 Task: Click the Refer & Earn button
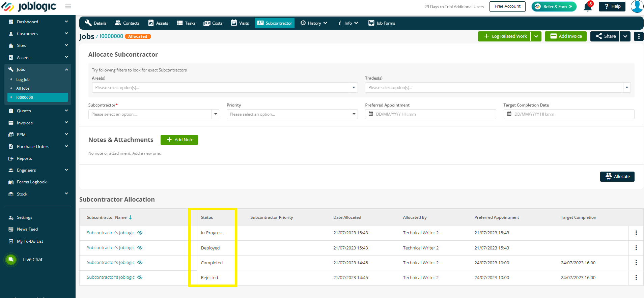click(x=554, y=6)
